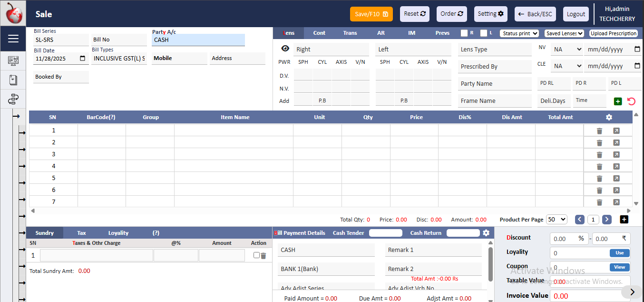Screen dimensions: 644x302
Task: Open the hamburger sidebar menu
Action: (13, 39)
